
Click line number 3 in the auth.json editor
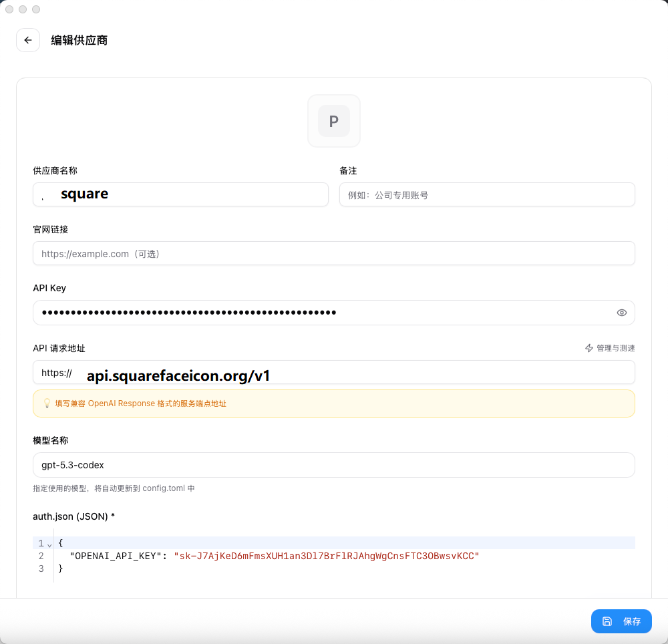click(x=41, y=568)
